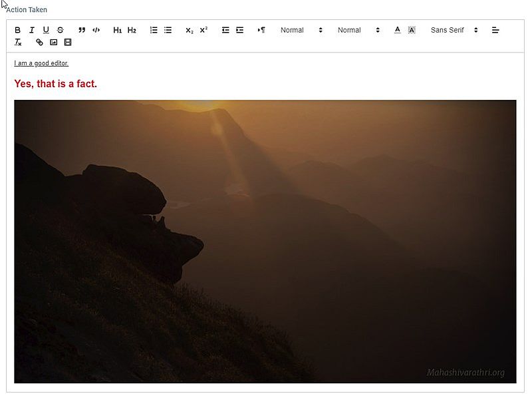Increase the text indentation
532x404 pixels.
239,30
